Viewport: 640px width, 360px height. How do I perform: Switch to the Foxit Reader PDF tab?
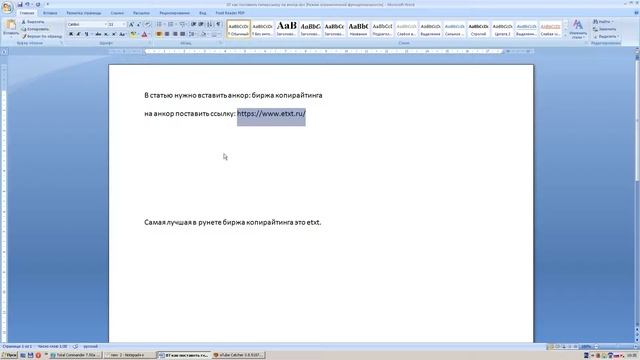pos(230,13)
